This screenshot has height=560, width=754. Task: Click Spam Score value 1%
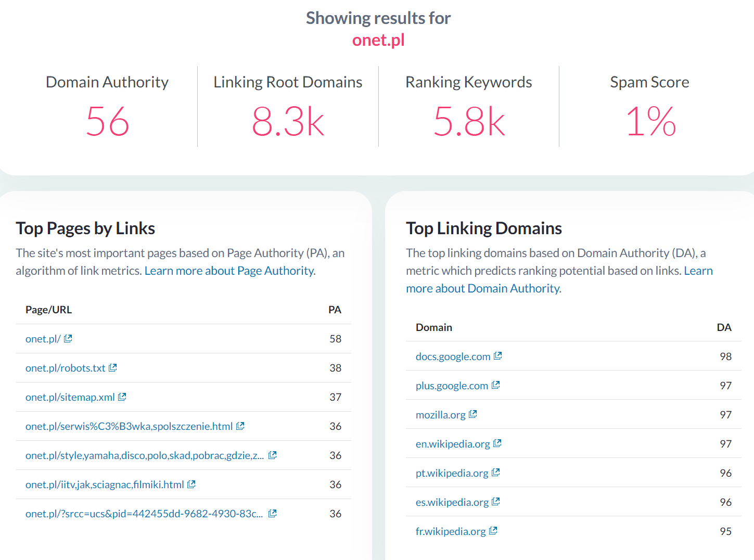650,122
